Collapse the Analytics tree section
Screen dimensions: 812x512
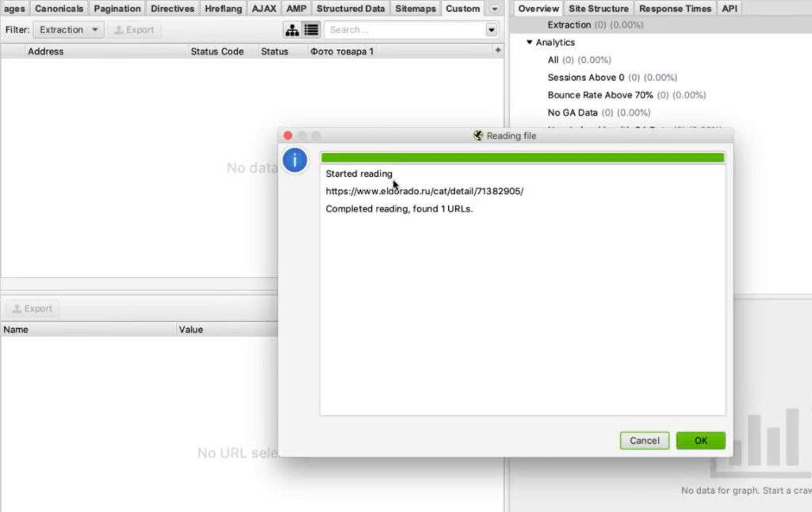(x=530, y=43)
